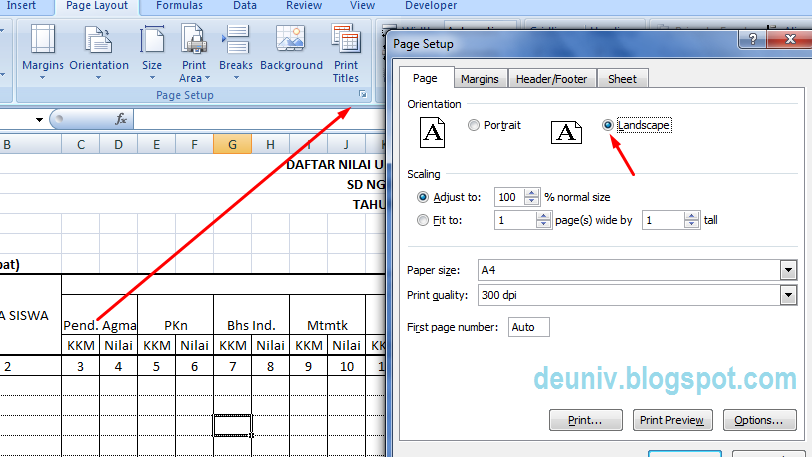The image size is (812, 457).
Task: Decrease the pages wide spinner value
Action: (543, 224)
